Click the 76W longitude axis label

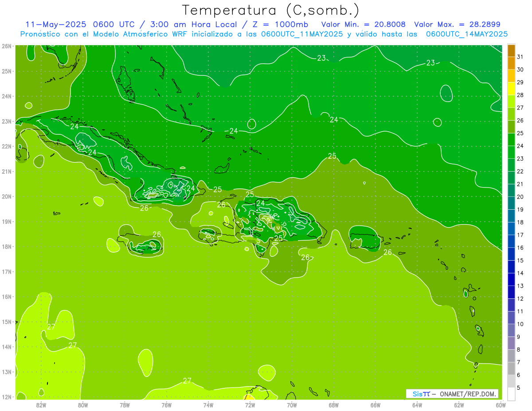click(x=167, y=405)
